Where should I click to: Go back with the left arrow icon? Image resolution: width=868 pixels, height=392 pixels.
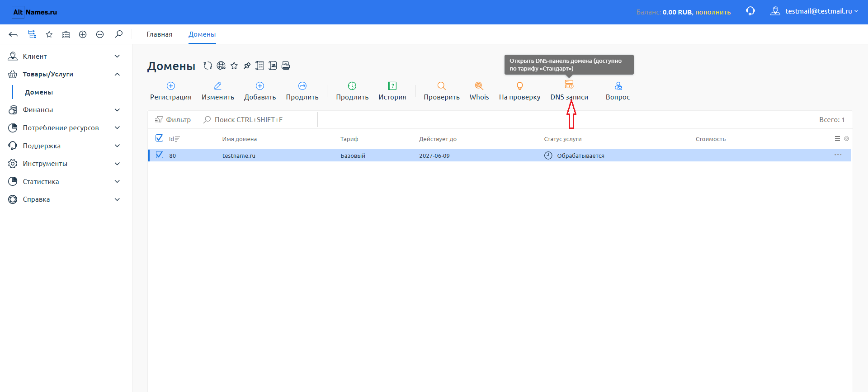coord(13,34)
